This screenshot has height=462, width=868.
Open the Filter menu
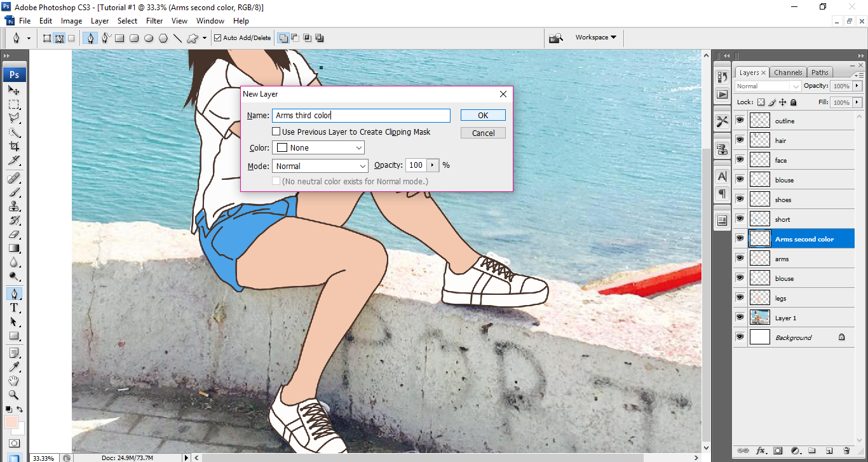(154, 21)
